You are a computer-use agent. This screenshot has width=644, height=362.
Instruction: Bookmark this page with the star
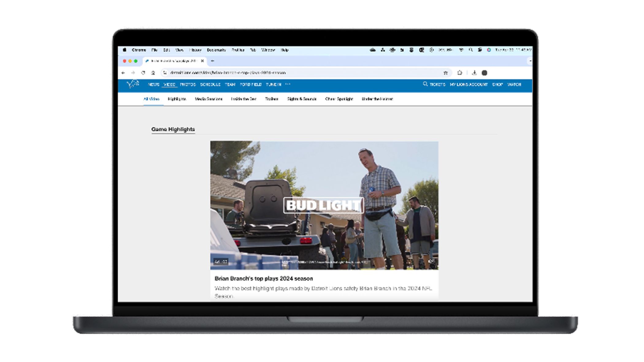(446, 73)
